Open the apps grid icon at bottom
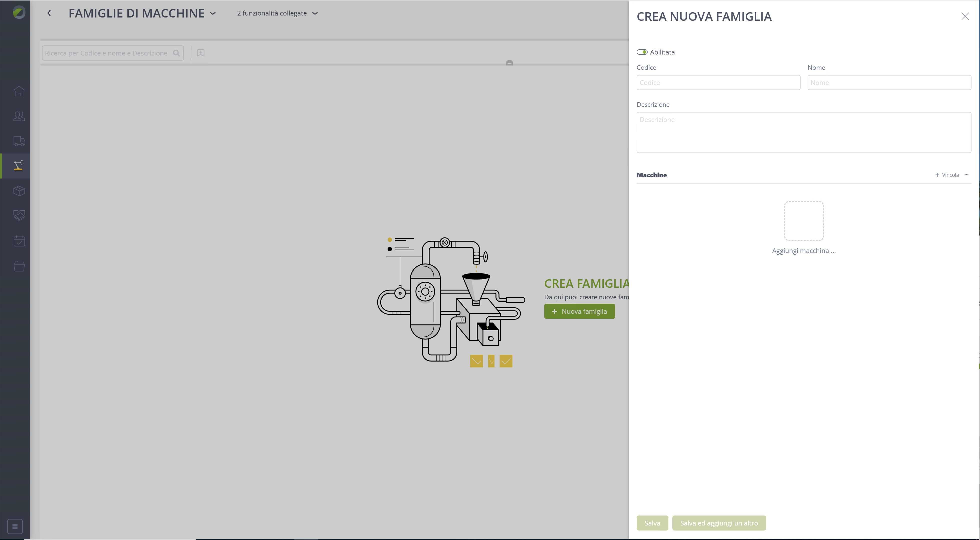Viewport: 980px width, 540px height. click(15, 527)
